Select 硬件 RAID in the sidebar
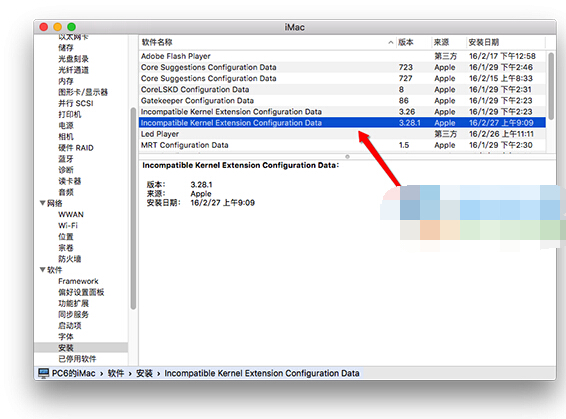The height and width of the screenshot is (419, 566). (x=76, y=148)
